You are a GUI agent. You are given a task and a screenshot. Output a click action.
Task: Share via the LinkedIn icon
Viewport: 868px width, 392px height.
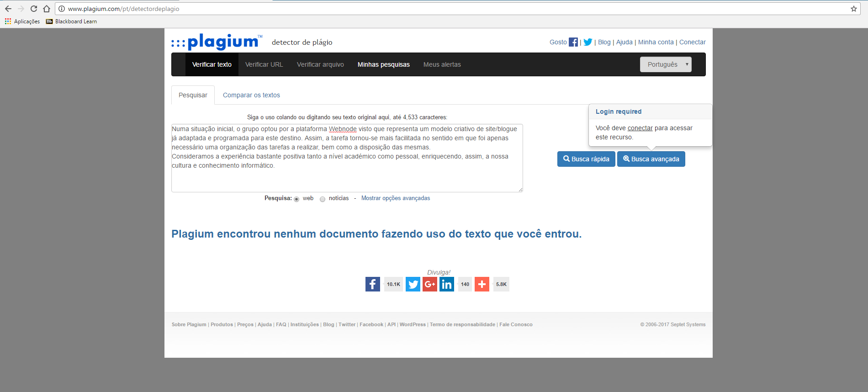tap(447, 284)
